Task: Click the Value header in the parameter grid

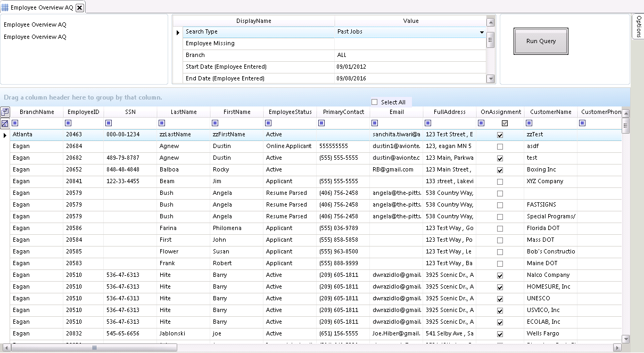Action: [411, 21]
